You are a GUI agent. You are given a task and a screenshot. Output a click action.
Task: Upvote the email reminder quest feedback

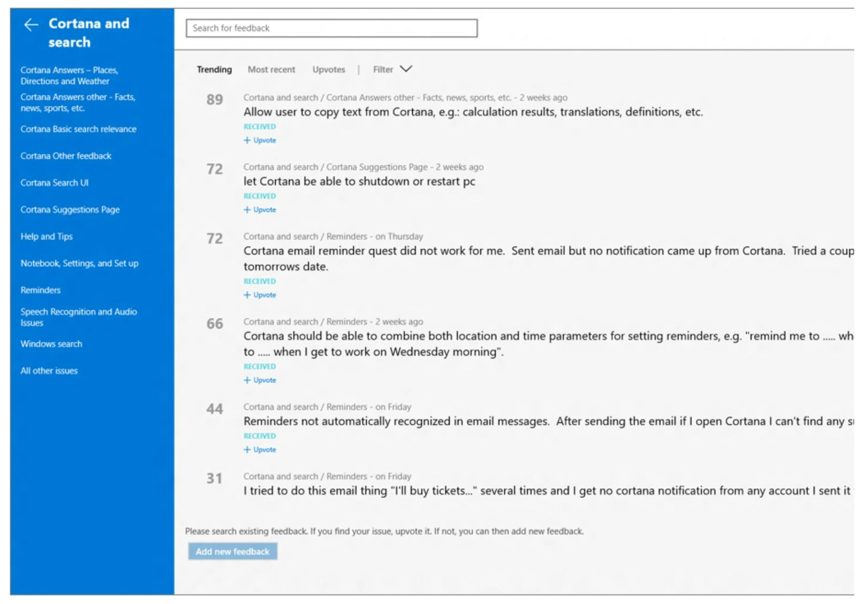click(x=260, y=295)
